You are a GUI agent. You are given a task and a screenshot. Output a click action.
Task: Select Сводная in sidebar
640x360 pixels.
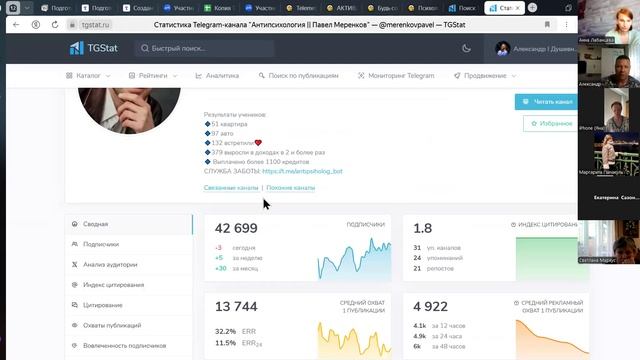point(129,224)
